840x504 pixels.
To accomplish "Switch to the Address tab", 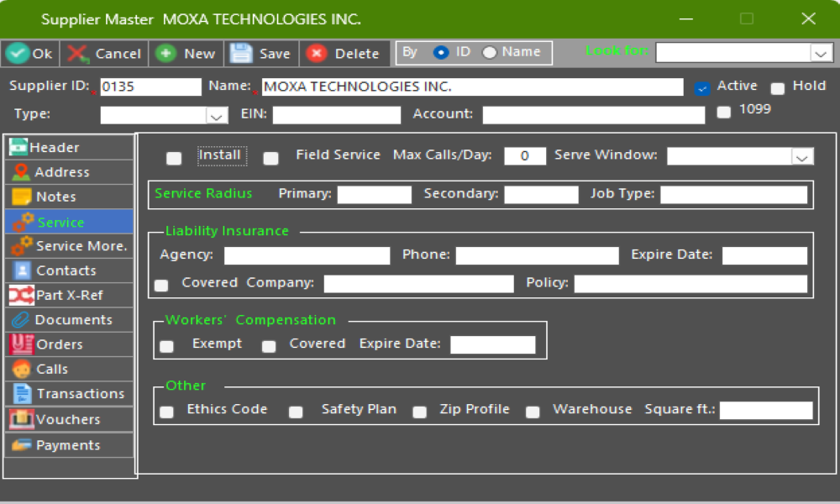I will 61,172.
